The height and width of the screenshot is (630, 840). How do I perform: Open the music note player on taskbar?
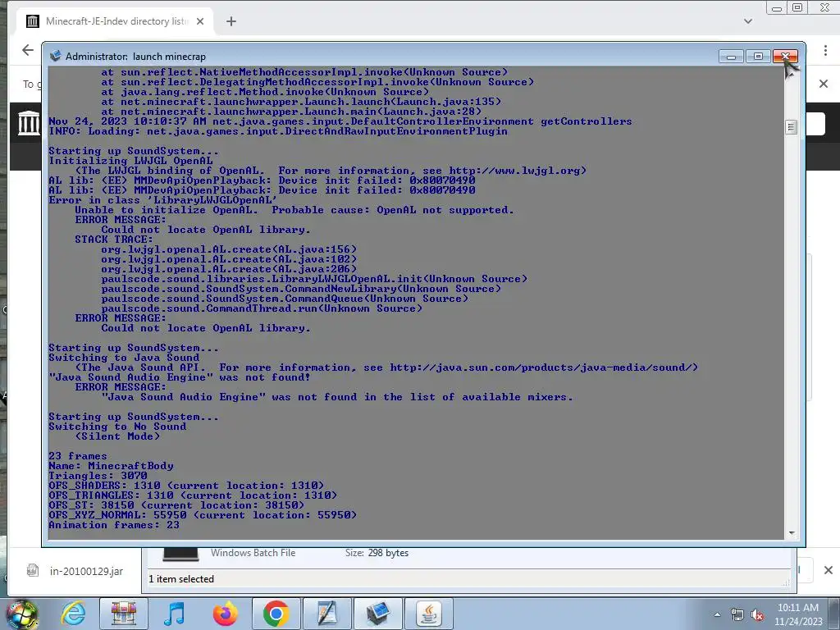[175, 614]
